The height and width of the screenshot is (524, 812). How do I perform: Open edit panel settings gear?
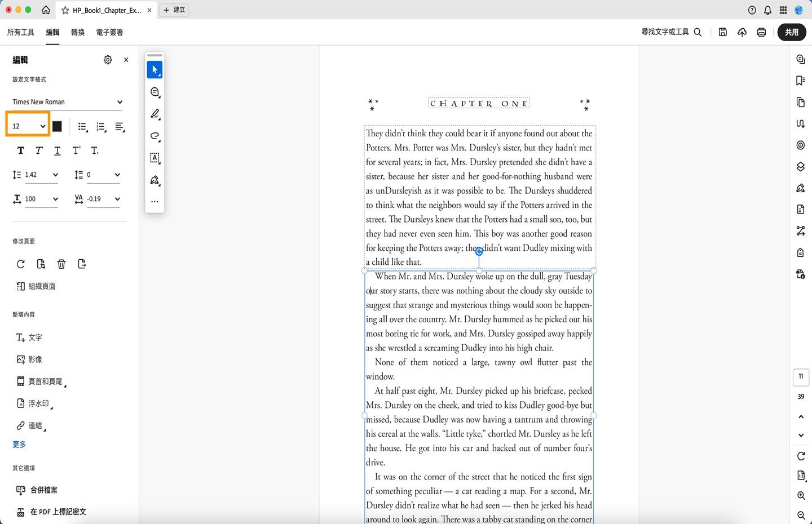108,60
